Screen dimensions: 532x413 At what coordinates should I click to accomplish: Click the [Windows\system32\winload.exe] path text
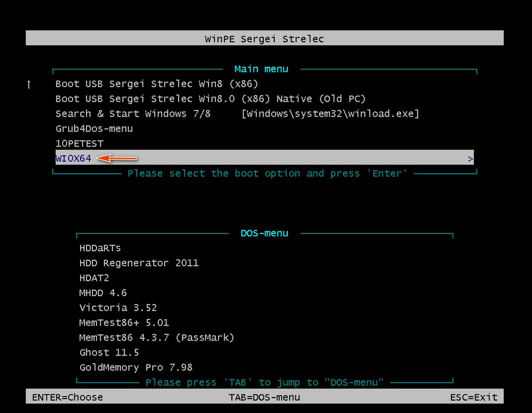point(330,114)
